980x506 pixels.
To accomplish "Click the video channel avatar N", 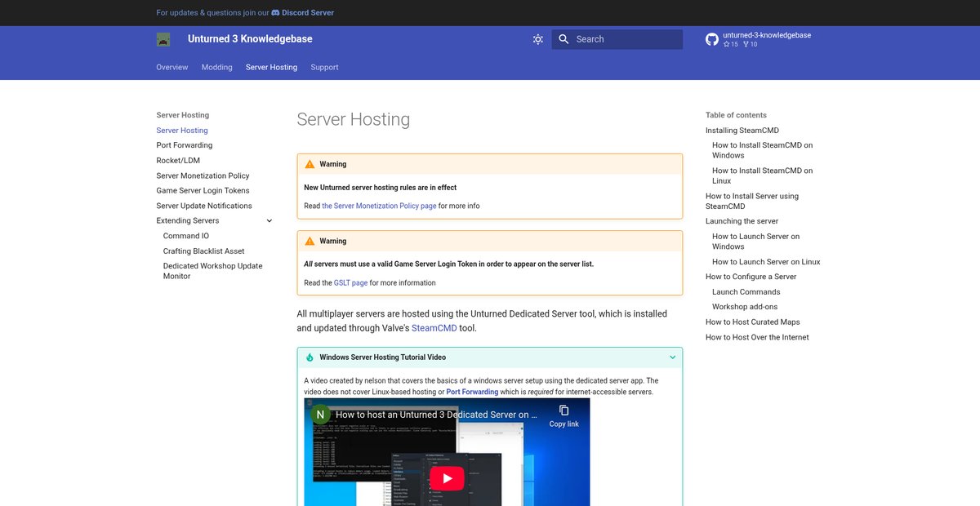I will click(x=320, y=414).
